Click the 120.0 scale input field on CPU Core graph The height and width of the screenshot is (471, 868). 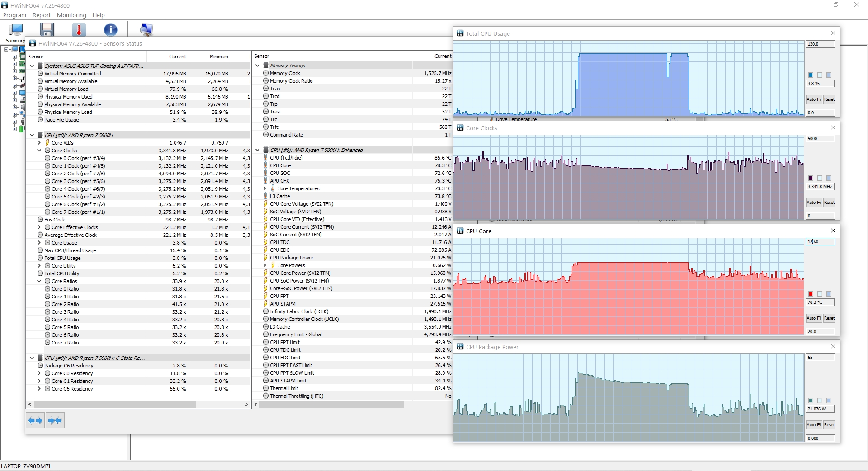click(820, 242)
